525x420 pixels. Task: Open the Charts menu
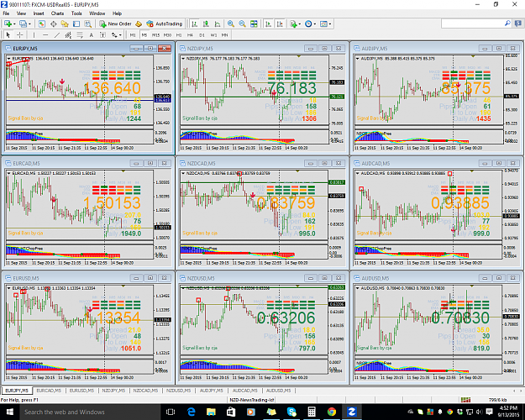point(57,13)
